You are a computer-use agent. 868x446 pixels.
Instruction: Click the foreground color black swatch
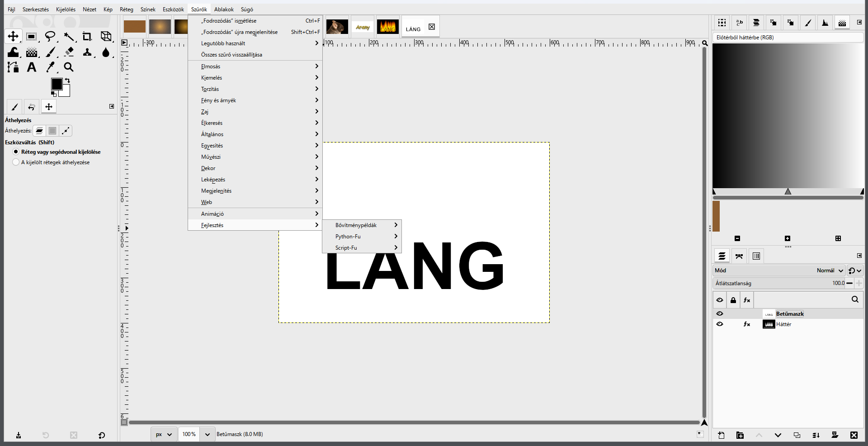click(x=57, y=84)
